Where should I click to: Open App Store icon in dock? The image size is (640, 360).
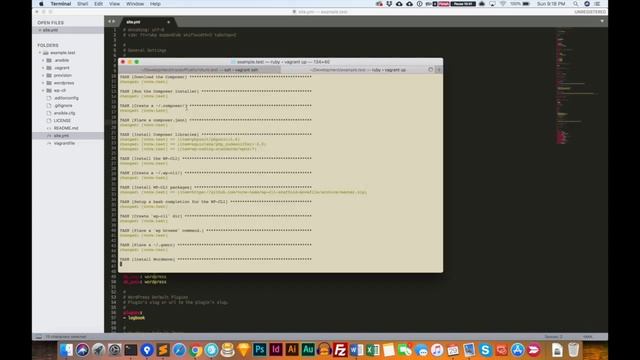518,350
